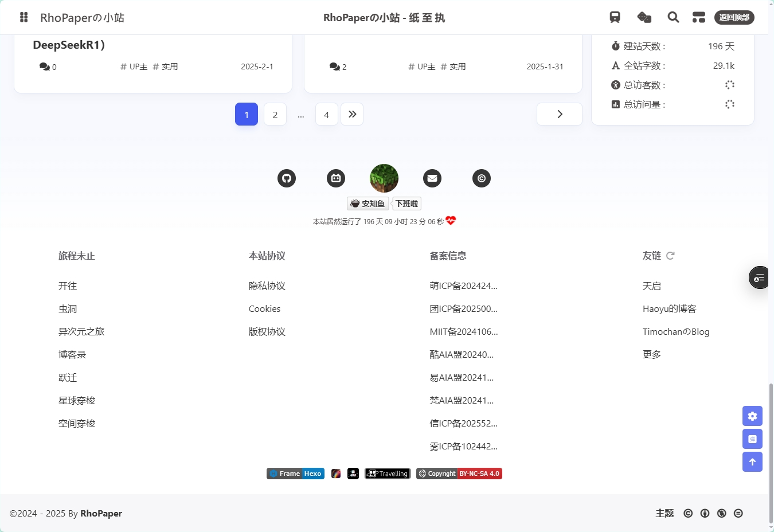Click the Bilibili icon in footer
This screenshot has width=774, height=532.
point(336,178)
